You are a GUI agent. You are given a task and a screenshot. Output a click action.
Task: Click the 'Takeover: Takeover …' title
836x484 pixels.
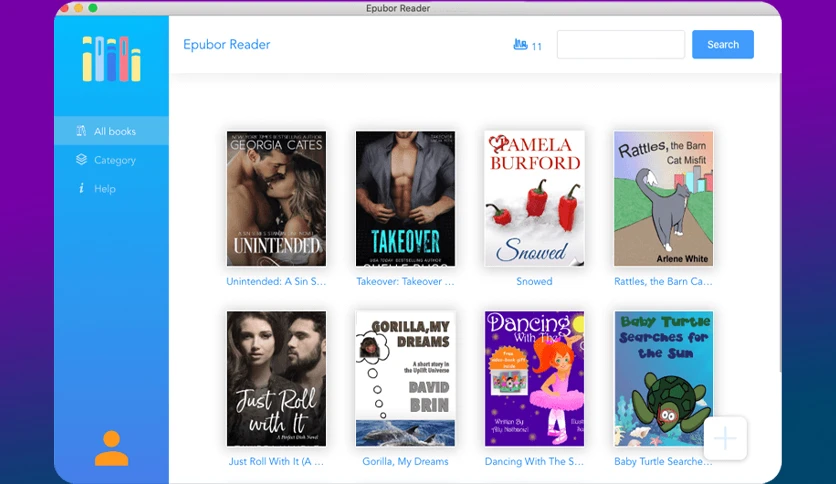coord(405,281)
